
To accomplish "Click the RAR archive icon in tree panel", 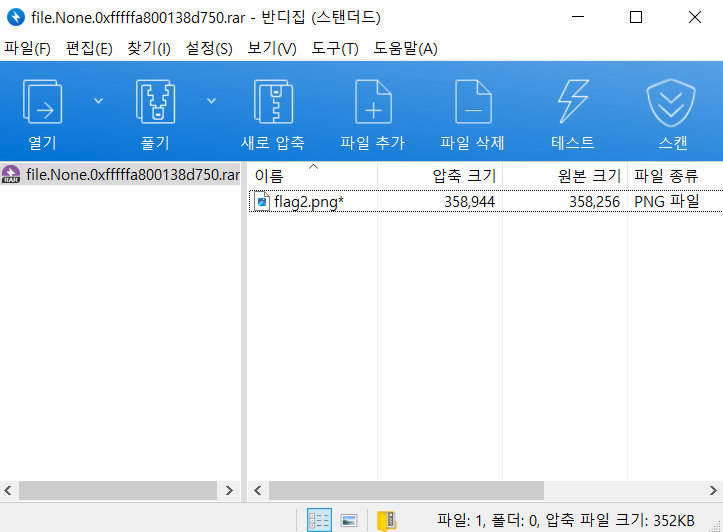I will [11, 174].
